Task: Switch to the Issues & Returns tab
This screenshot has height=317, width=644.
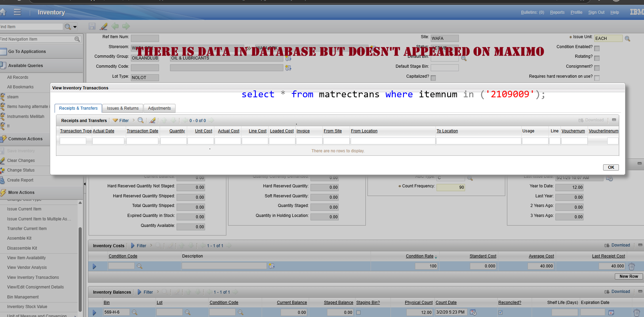Action: click(122, 108)
